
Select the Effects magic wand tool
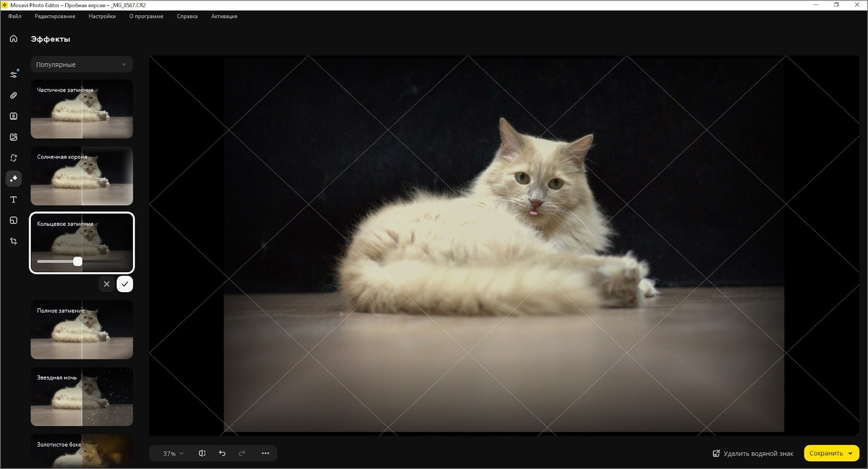[x=14, y=178]
